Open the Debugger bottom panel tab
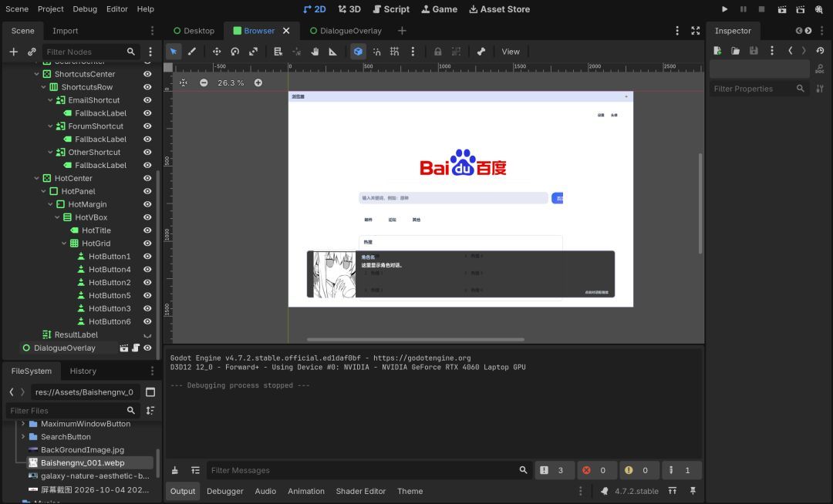The image size is (833, 504). click(224, 491)
